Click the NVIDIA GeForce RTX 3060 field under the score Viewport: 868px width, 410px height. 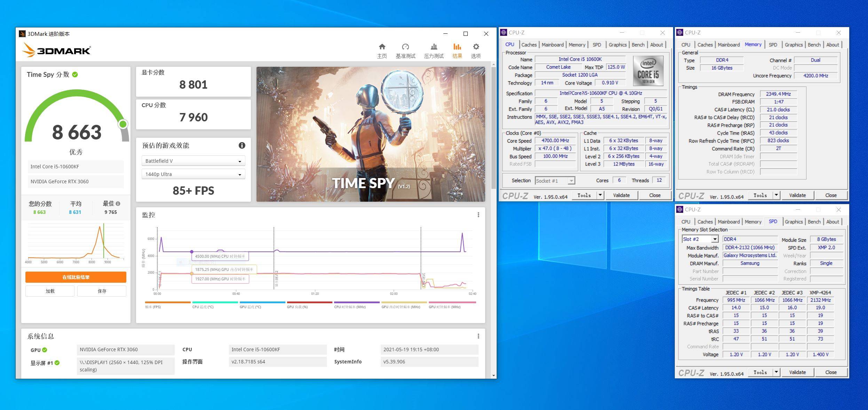(76, 182)
